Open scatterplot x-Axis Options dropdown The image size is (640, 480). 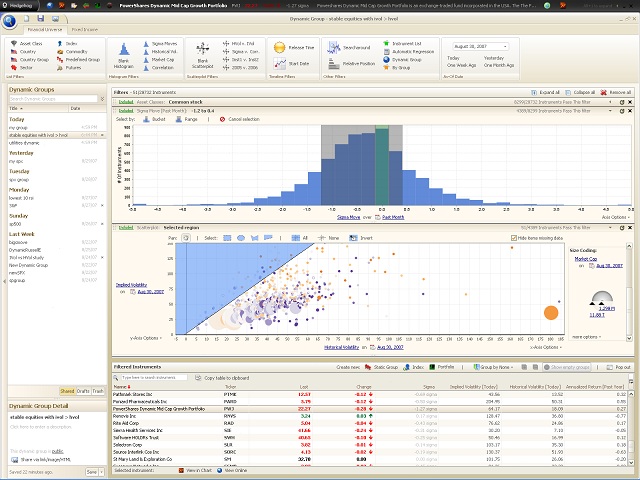(546, 347)
